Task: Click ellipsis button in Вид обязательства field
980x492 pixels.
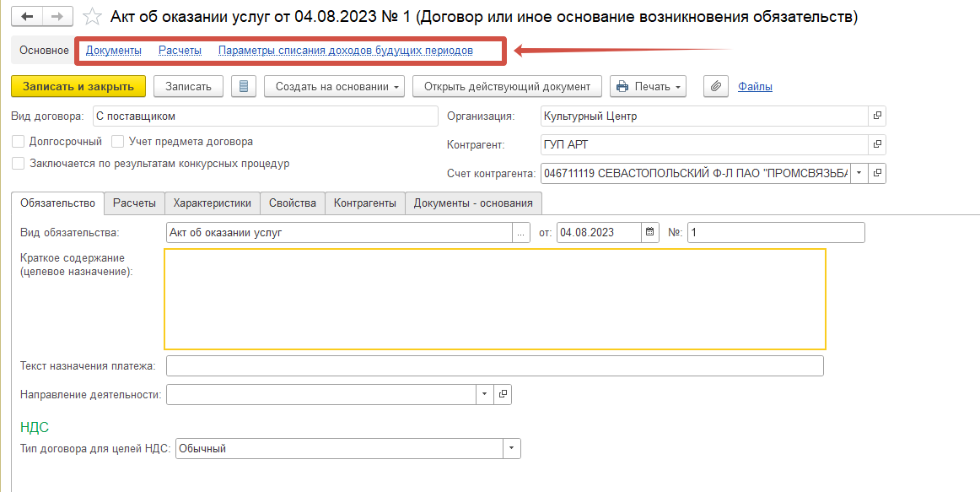Action: (x=521, y=232)
